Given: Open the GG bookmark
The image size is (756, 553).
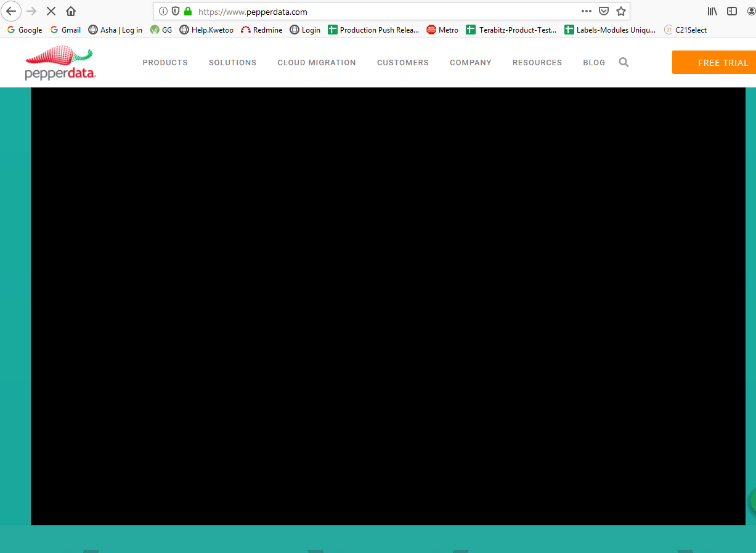Looking at the screenshot, I should point(161,30).
